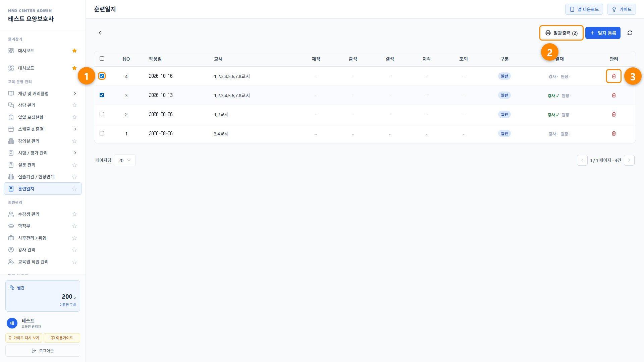Delete the training log row number 4
The width and height of the screenshot is (644, 362).
pyautogui.click(x=613, y=76)
